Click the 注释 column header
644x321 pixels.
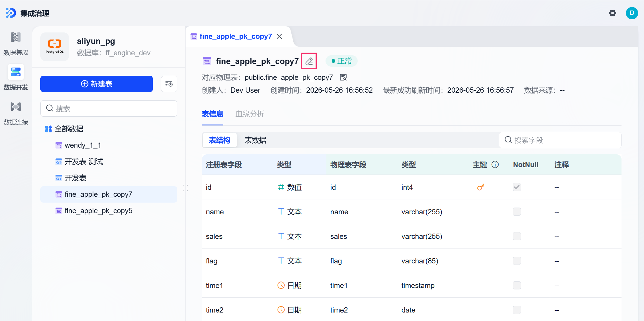[x=562, y=165]
